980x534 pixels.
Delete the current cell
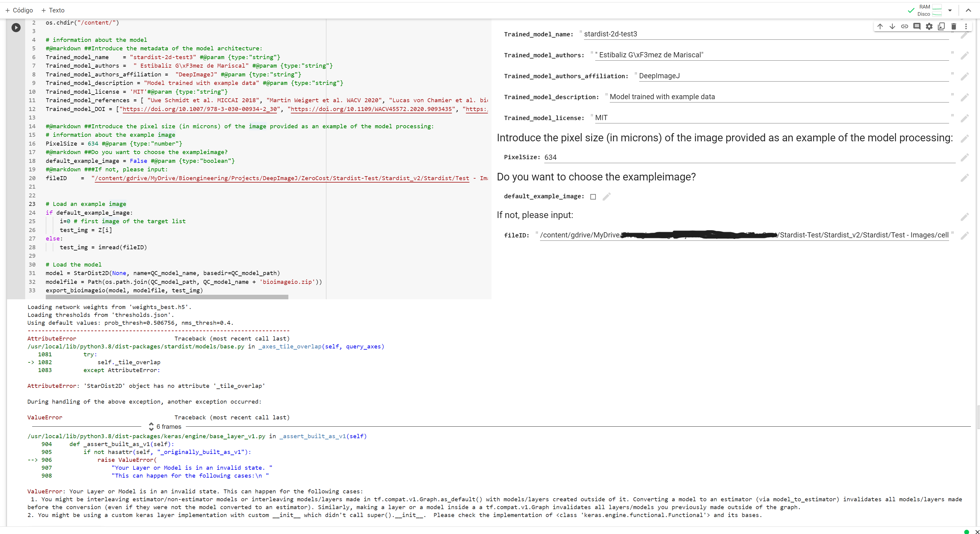[954, 26]
